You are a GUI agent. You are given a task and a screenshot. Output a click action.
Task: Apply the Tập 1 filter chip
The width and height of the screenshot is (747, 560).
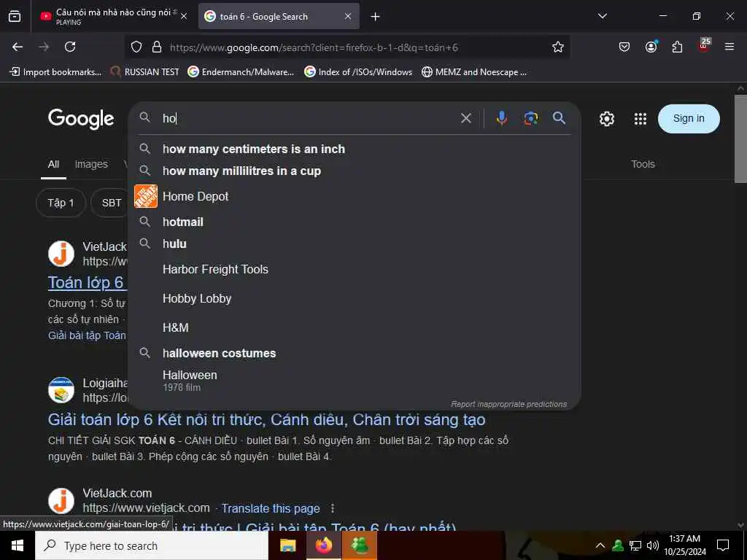pyautogui.click(x=61, y=203)
